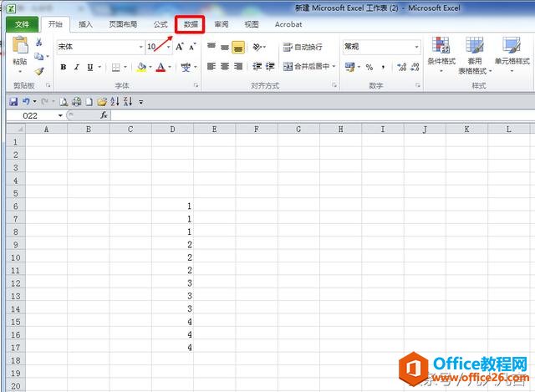Switch to the 公式 tab

[160, 24]
